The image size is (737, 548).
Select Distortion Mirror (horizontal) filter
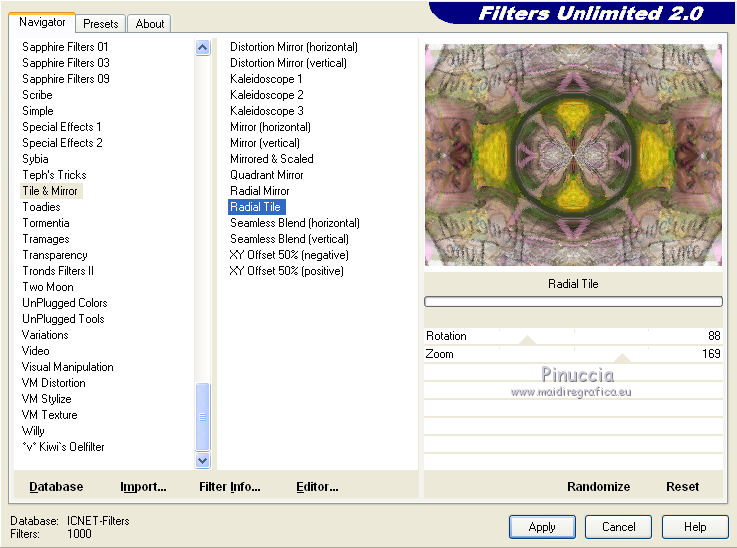[x=294, y=47]
